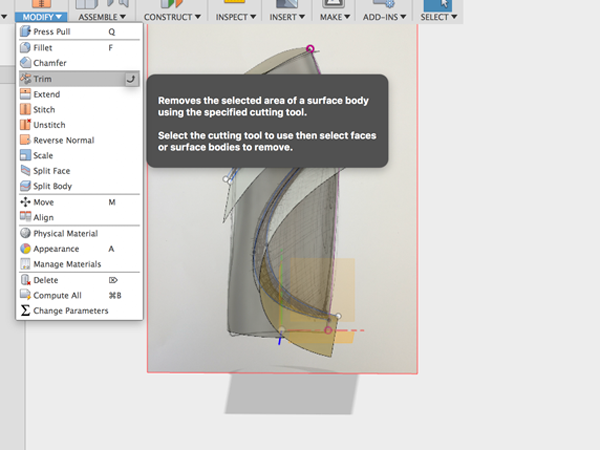Image resolution: width=600 pixels, height=450 pixels.
Task: Click the Split Face icon
Action: 25,171
